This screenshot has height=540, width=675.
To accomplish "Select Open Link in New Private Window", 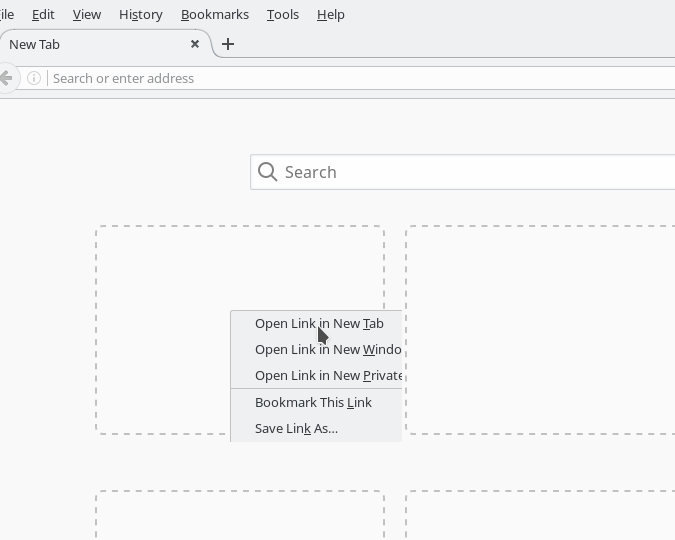I will tap(326, 376).
